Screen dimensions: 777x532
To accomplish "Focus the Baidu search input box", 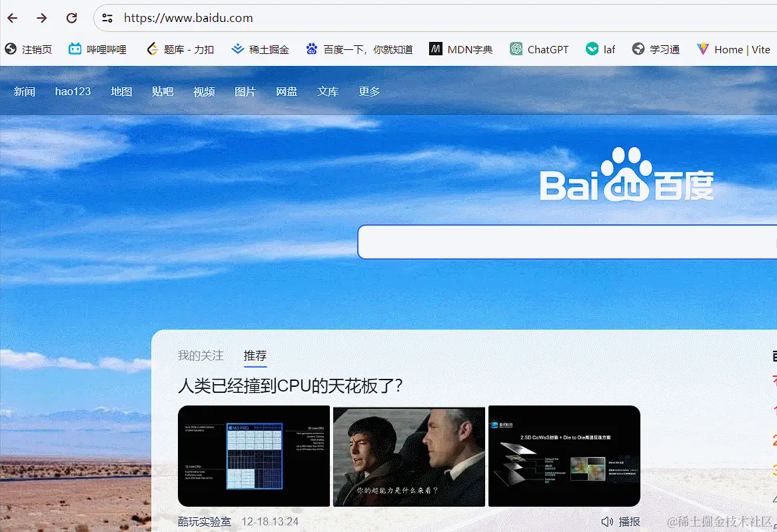I will point(567,242).
